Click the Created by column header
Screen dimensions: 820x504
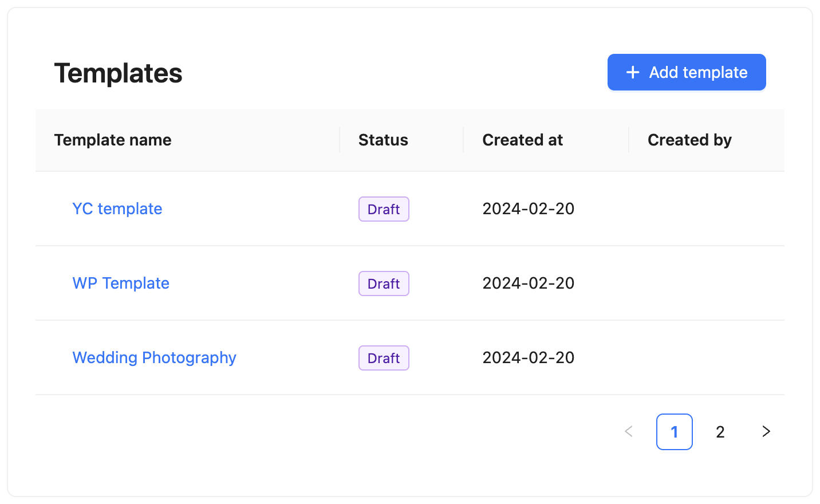click(689, 140)
